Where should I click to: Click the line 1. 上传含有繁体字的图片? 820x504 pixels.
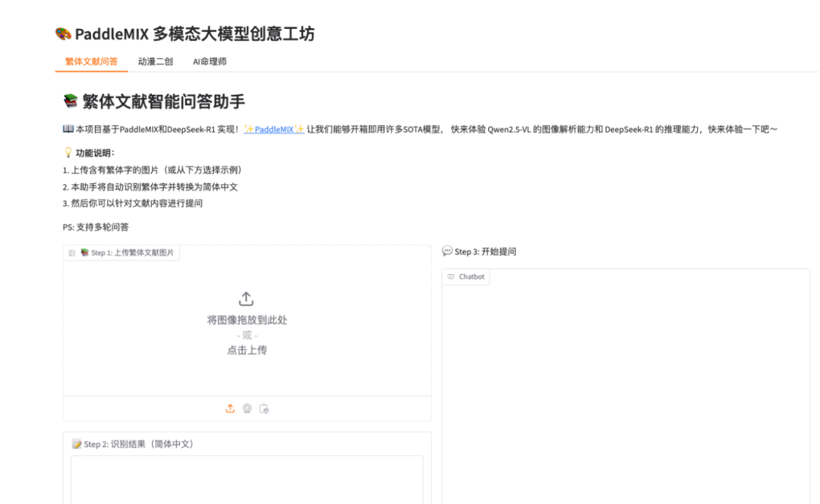tap(152, 170)
